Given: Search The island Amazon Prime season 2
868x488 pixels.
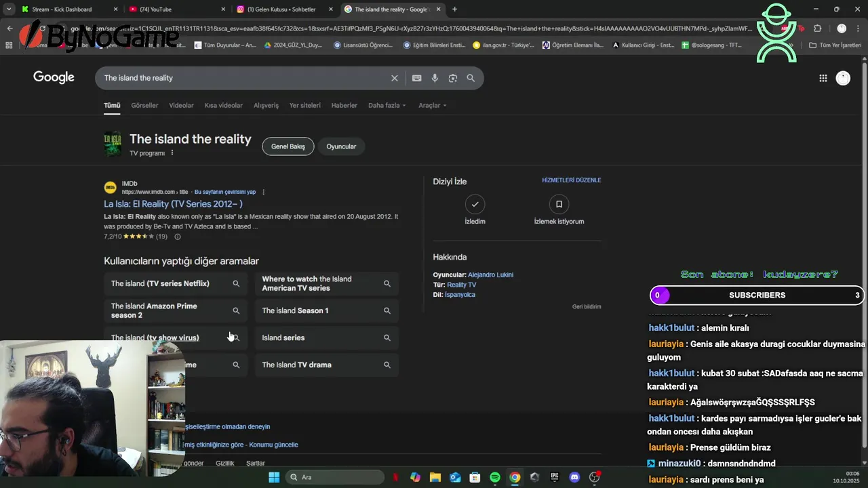Looking at the screenshot, I should pyautogui.click(x=176, y=310).
